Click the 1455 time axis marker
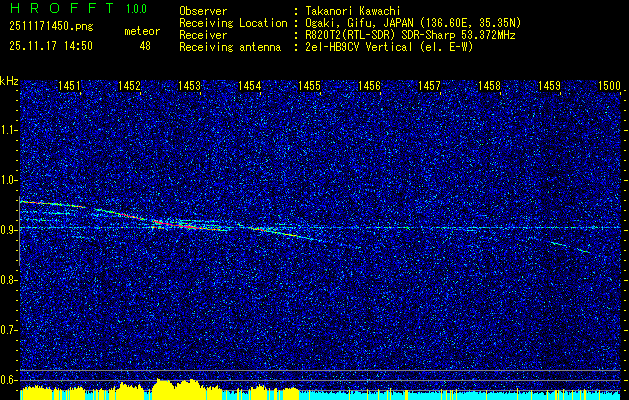Viewport: 629px width, 400px height. click(x=310, y=85)
